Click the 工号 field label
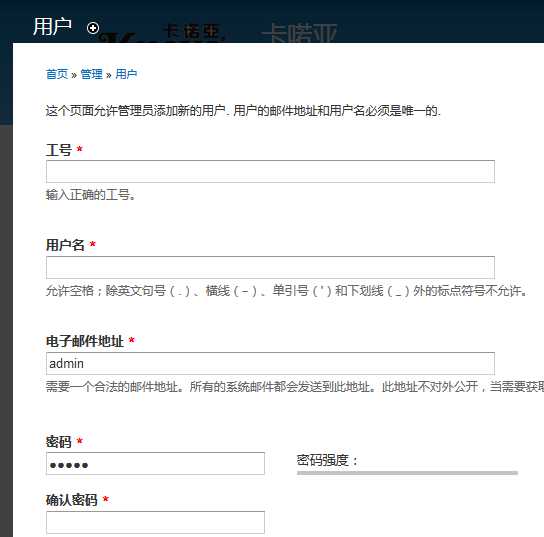Image resolution: width=544 pixels, height=537 pixels. point(59,150)
